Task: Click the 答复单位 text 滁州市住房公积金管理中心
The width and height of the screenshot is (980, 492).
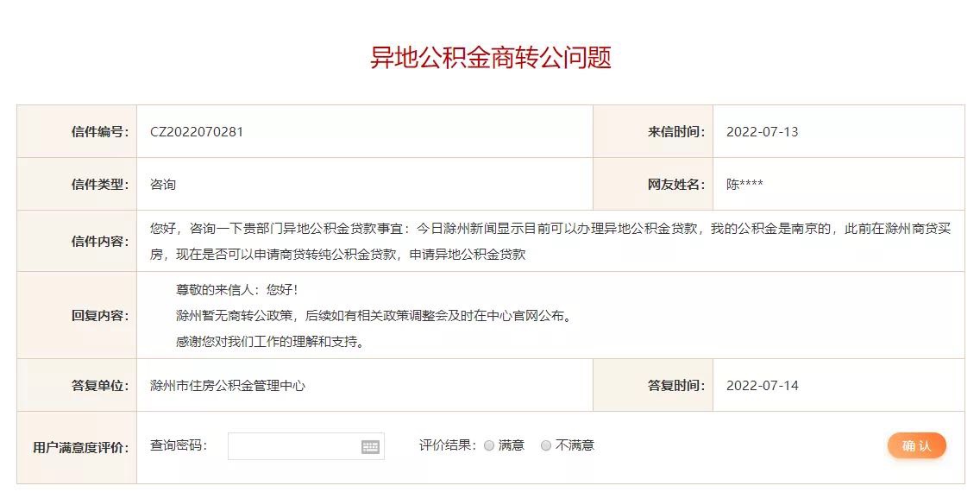Action: (x=228, y=386)
